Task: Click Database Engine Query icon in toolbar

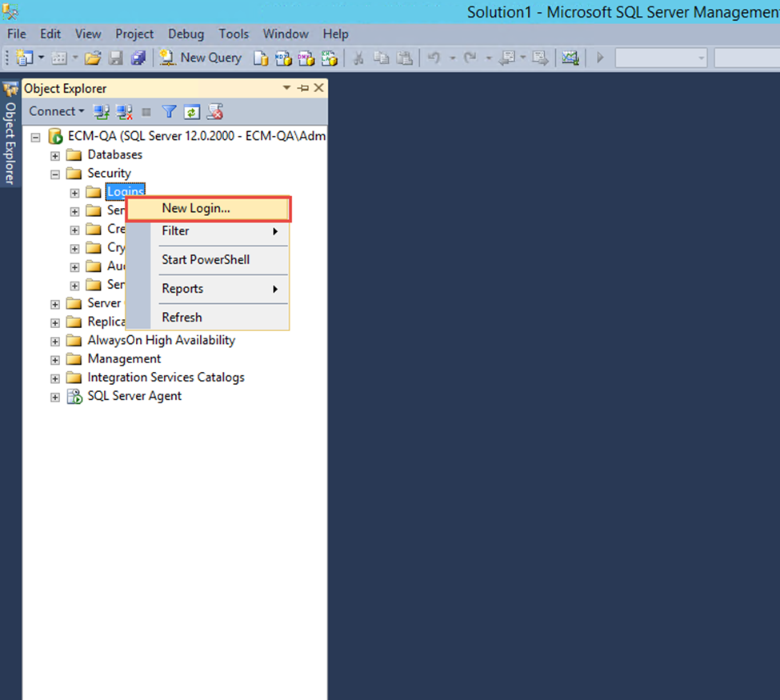Action: (261, 58)
